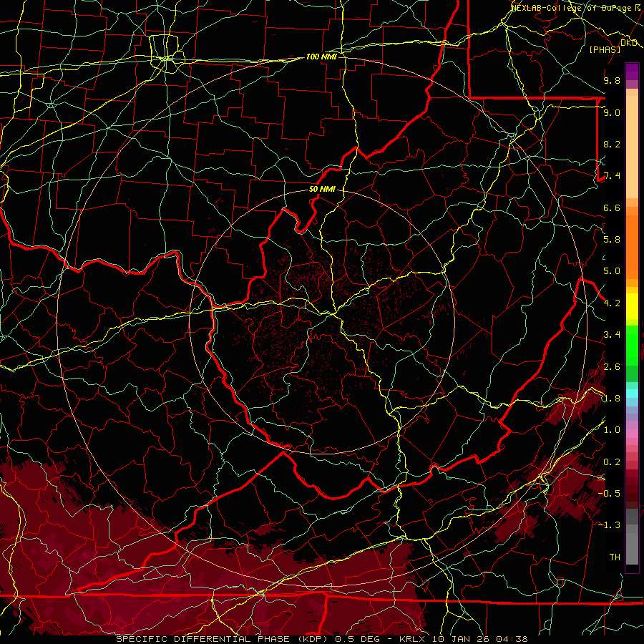Select the bright green band of the color bar
Viewport: 644px width, 644px height.
click(632, 345)
